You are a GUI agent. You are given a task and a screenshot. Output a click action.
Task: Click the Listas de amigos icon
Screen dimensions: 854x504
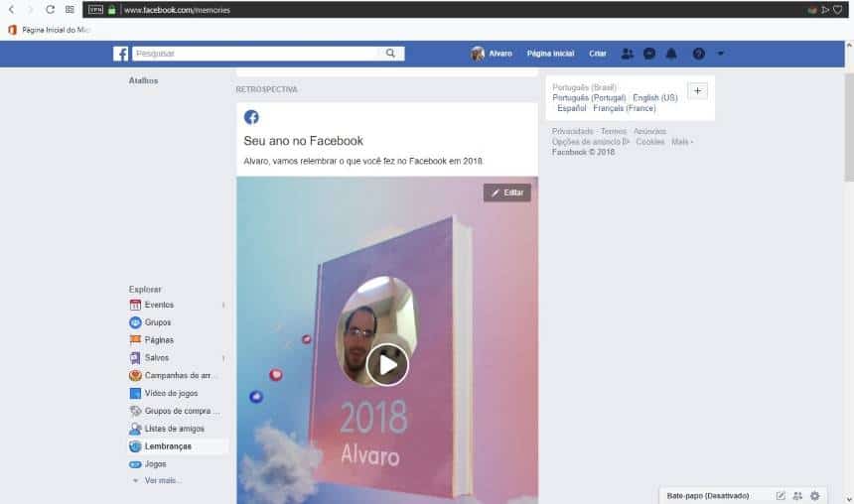pyautogui.click(x=135, y=429)
